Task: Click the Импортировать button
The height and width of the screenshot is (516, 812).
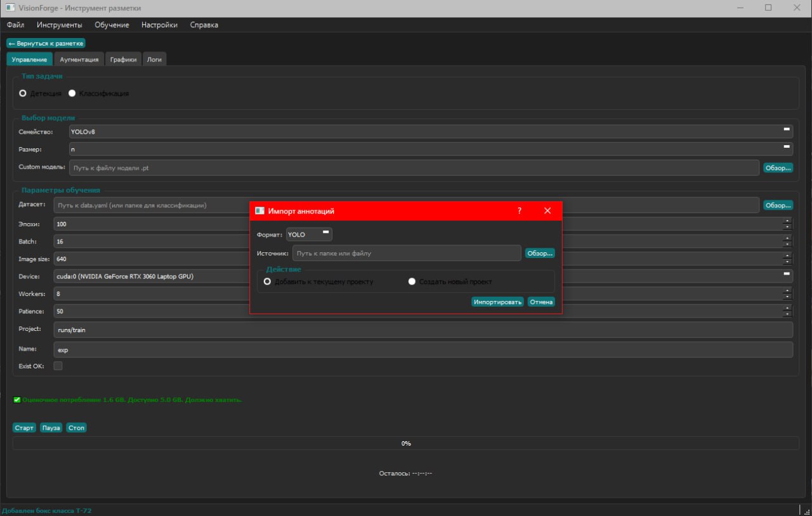Action: pyautogui.click(x=498, y=302)
